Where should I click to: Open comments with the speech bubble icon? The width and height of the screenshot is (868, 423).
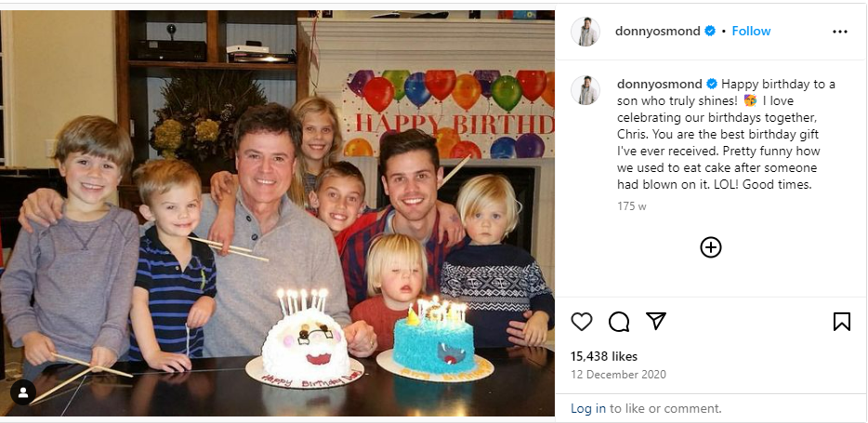[619, 321]
